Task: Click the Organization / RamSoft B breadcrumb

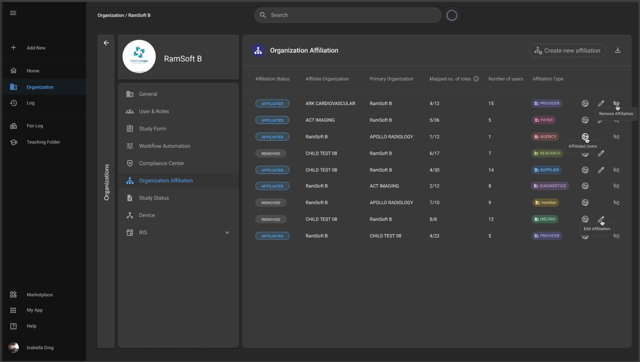Action: coord(124,15)
